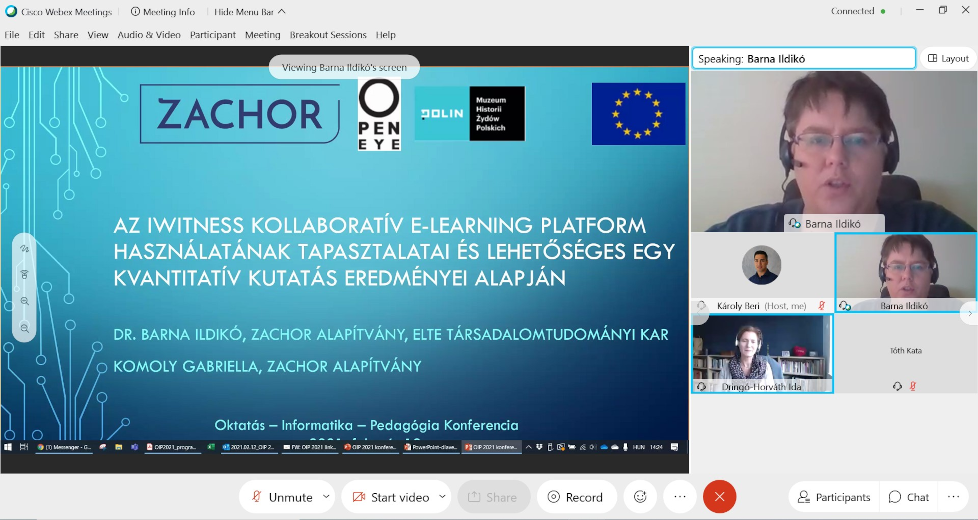The height and width of the screenshot is (520, 978).
Task: Open the Breakout Sessions menu
Action: 328,35
